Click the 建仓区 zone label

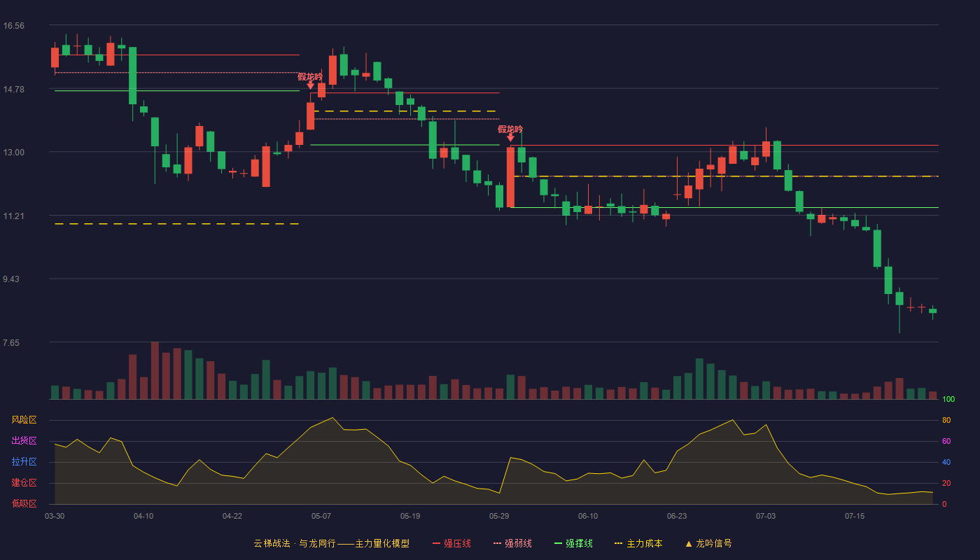click(x=24, y=483)
